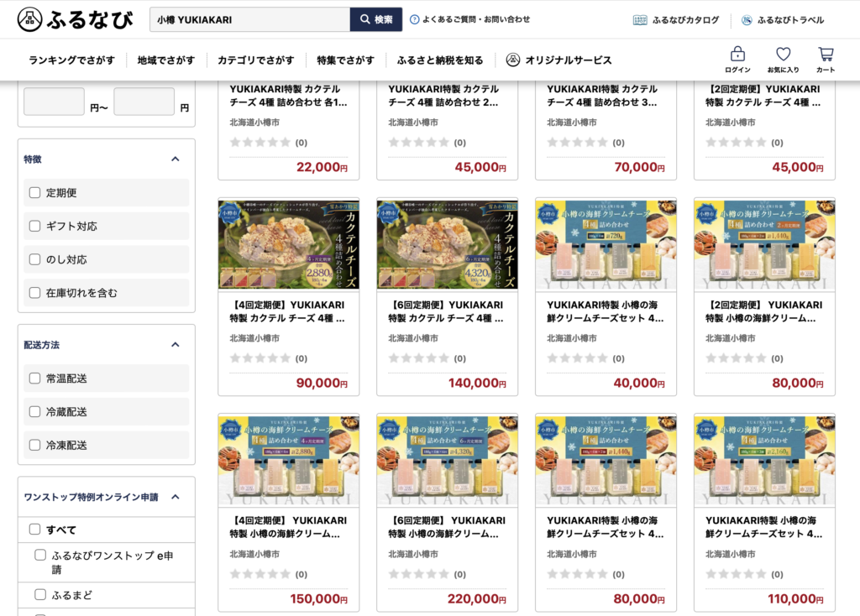
Task: Open カテゴリでさがす menu
Action: pyautogui.click(x=255, y=60)
